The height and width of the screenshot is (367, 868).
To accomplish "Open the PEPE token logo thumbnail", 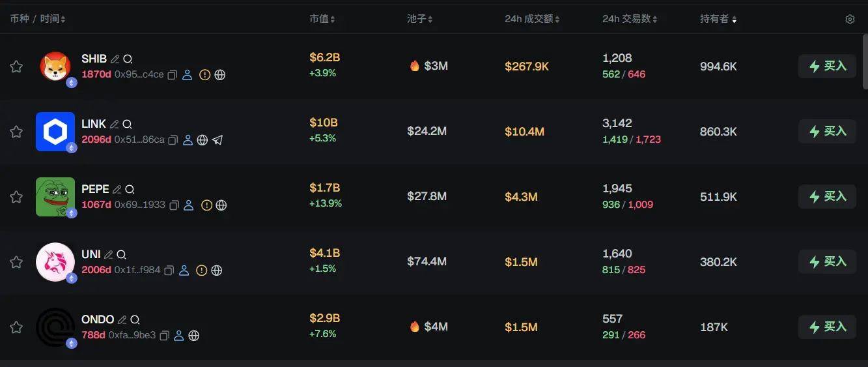I will tap(55, 196).
